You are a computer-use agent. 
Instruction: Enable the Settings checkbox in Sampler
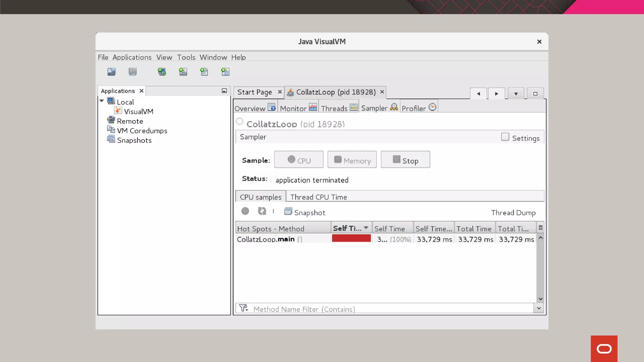click(505, 137)
